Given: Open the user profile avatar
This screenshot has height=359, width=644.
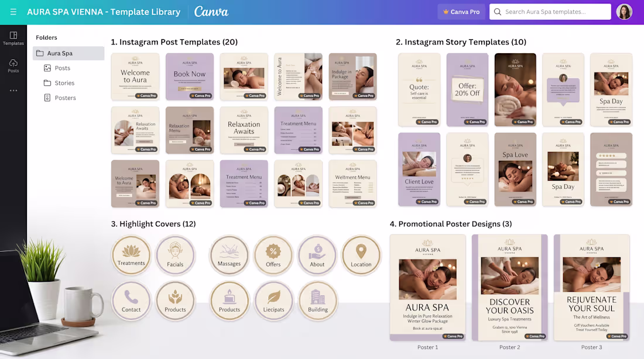Looking at the screenshot, I should click(x=624, y=12).
